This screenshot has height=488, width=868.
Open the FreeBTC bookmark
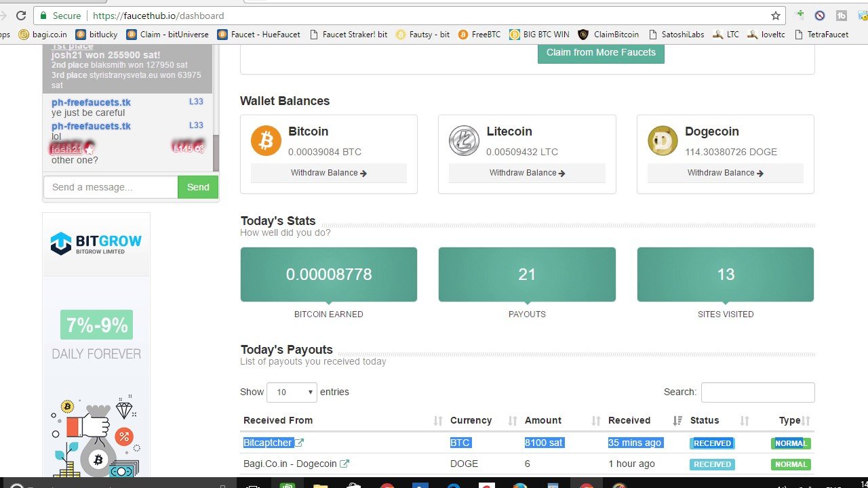479,35
